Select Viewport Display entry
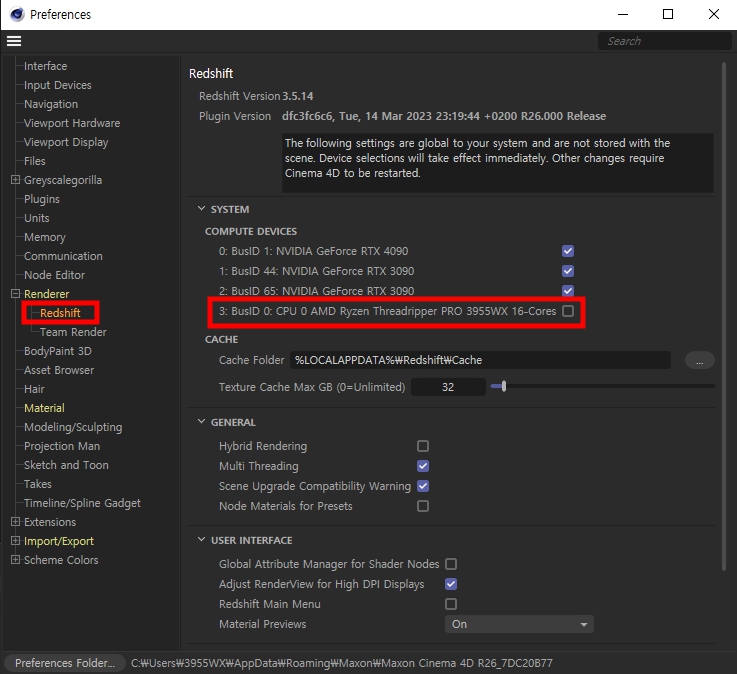This screenshot has height=674, width=737. pyautogui.click(x=66, y=142)
